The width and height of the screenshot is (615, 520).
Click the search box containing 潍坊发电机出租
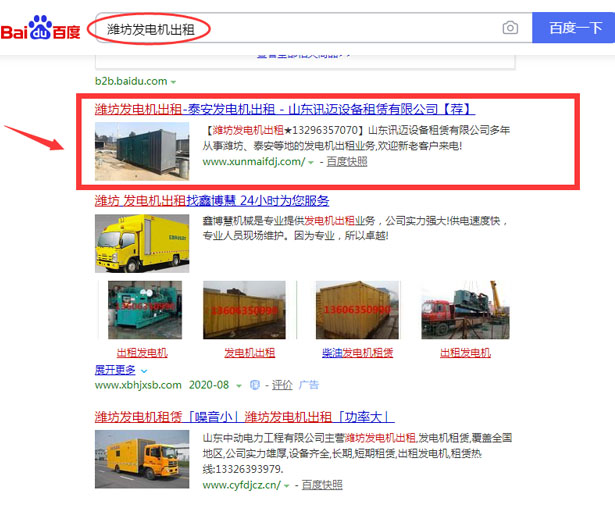click(x=313, y=28)
